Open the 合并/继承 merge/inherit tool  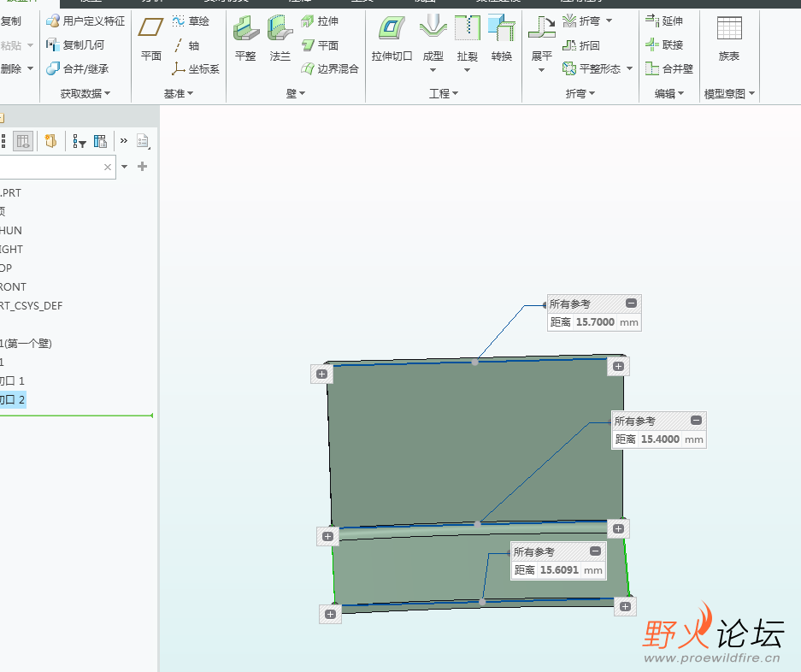point(78,68)
